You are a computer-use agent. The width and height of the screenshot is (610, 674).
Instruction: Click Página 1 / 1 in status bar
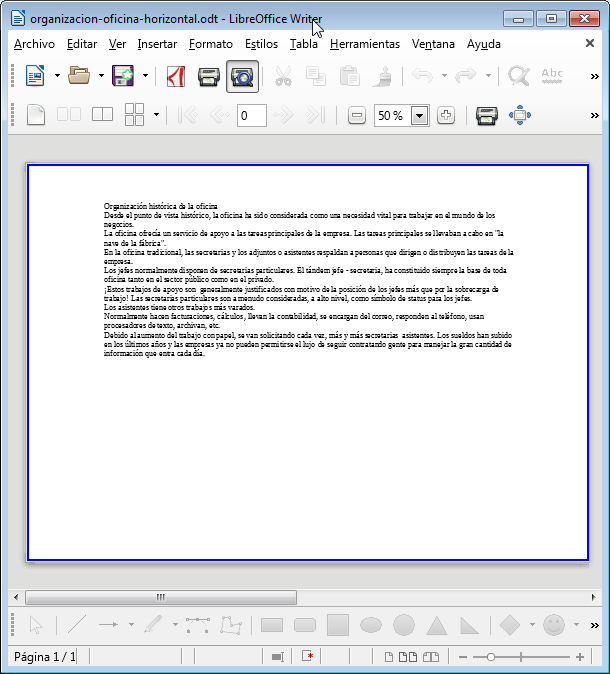click(x=45, y=657)
